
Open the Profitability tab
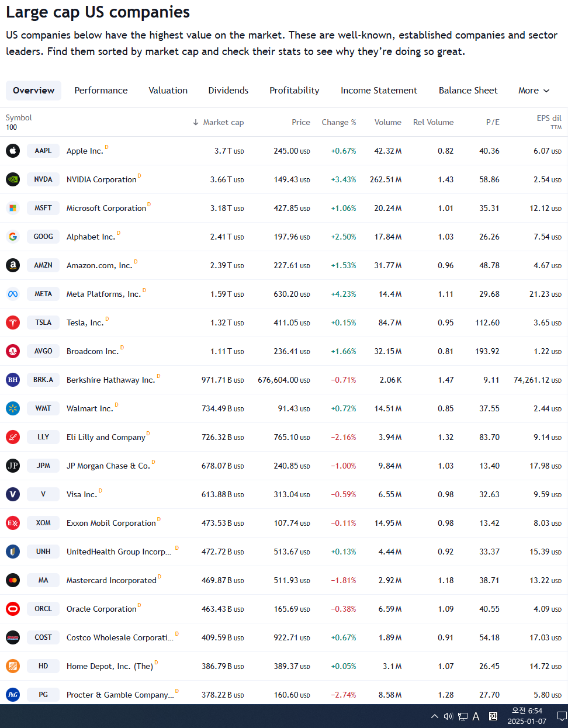point(295,91)
